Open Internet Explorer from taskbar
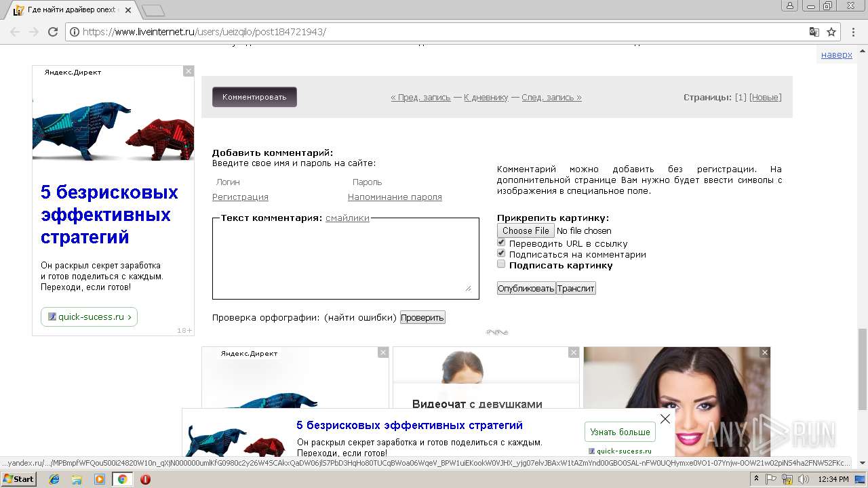868x488 pixels. point(54,479)
